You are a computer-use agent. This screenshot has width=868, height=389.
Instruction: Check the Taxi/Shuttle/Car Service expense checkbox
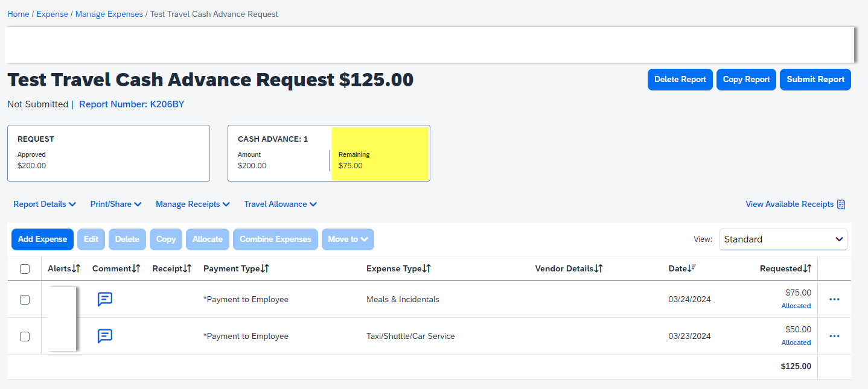25,336
